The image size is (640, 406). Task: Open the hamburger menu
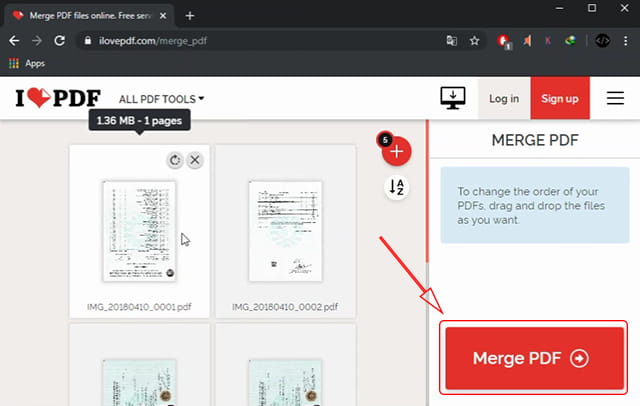(615, 98)
